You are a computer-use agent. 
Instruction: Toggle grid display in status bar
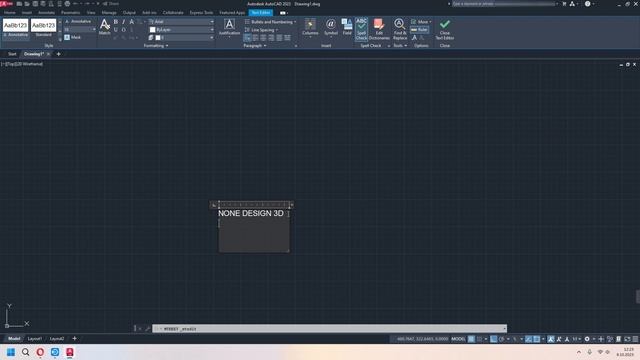tap(471, 339)
